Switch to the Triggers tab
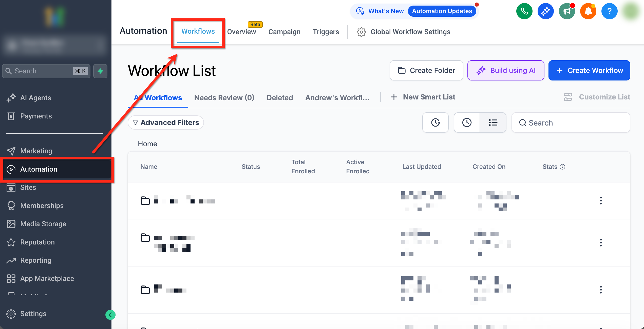Screen dimensions: 644x329 point(326,32)
